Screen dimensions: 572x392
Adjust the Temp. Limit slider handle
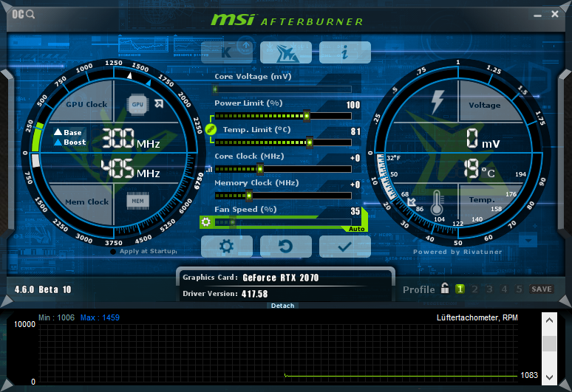tap(310, 142)
